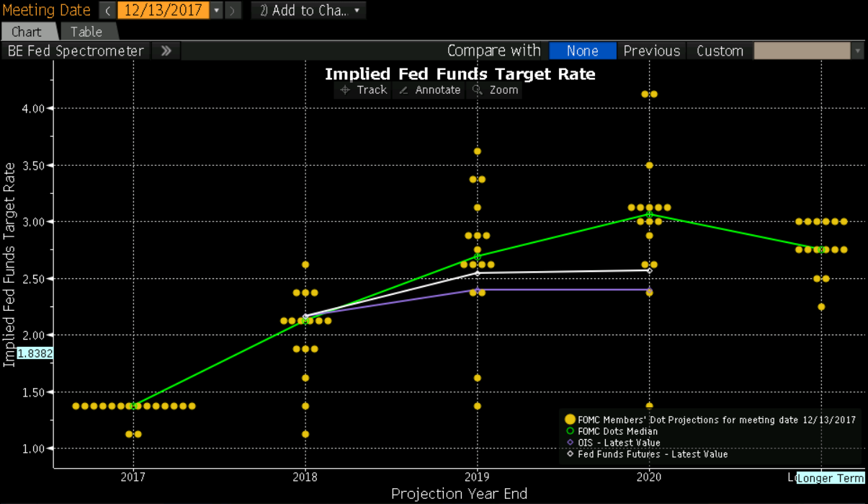Click the Compare with label
Screen dimensions: 868x504
493,50
